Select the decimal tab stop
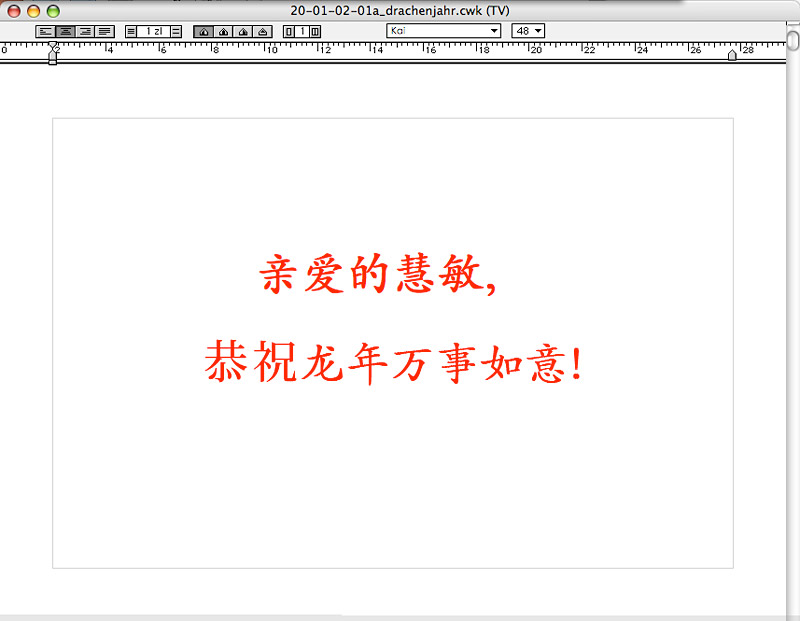Image resolution: width=800 pixels, height=621 pixels. click(262, 32)
